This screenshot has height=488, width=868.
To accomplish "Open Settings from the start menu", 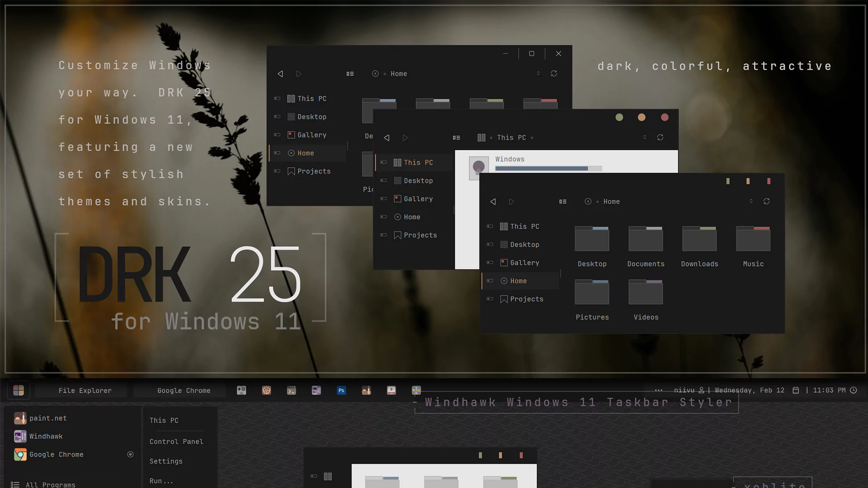I will [166, 461].
